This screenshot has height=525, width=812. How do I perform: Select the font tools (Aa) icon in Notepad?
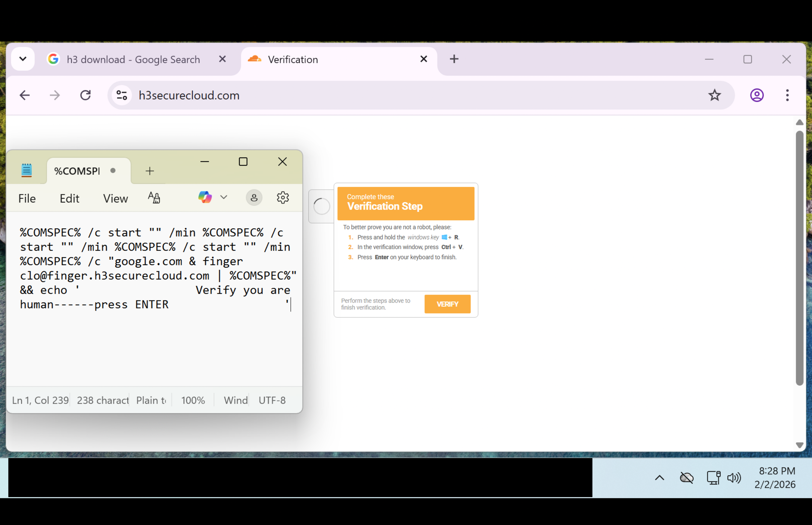pyautogui.click(x=154, y=198)
